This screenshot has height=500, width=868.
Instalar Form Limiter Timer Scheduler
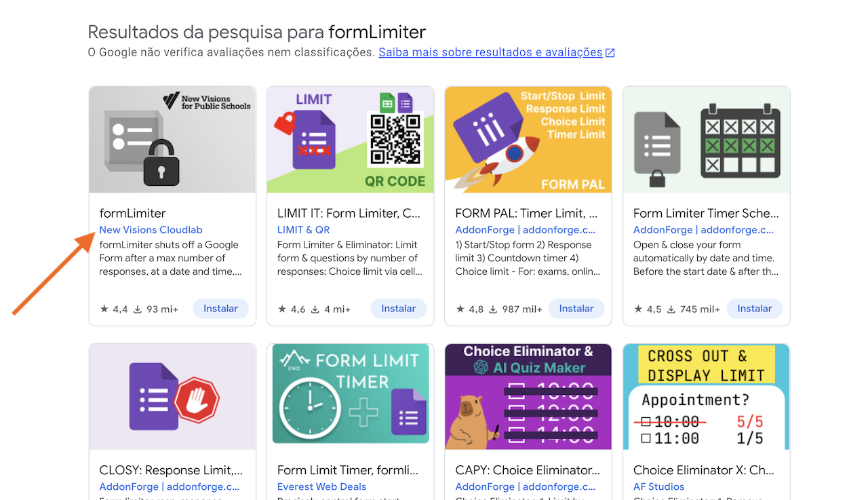coord(755,308)
